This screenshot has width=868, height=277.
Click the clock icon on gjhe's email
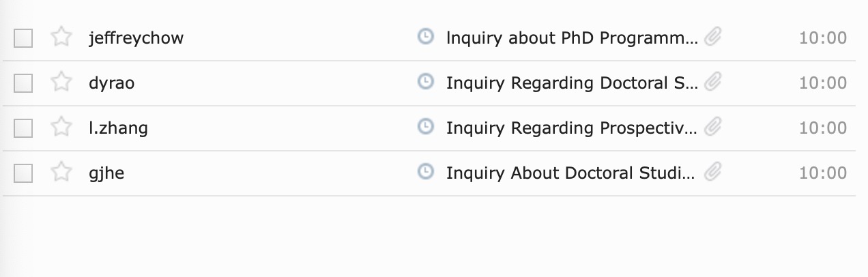pyautogui.click(x=425, y=172)
